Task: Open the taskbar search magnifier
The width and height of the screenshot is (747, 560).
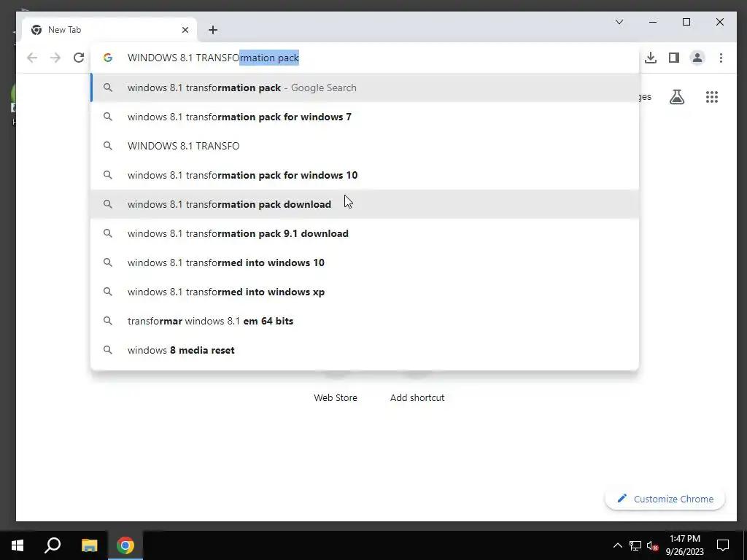Action: (53, 545)
